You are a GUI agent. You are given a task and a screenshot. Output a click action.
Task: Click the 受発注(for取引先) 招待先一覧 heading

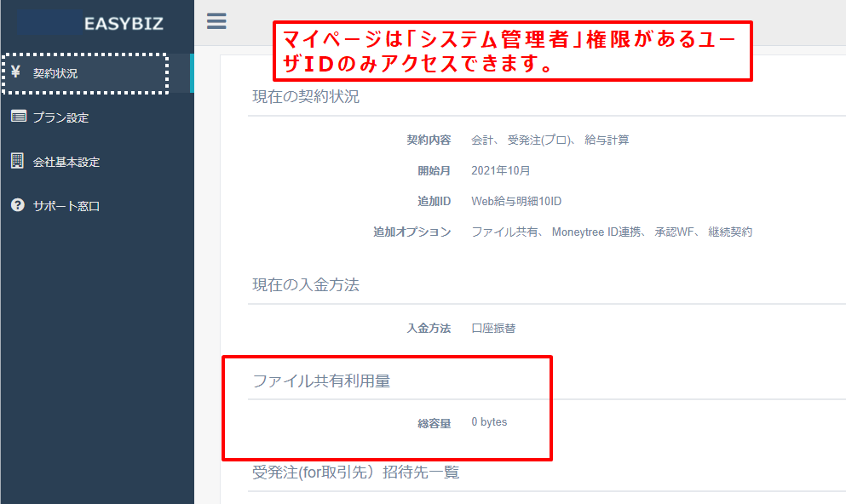(356, 472)
